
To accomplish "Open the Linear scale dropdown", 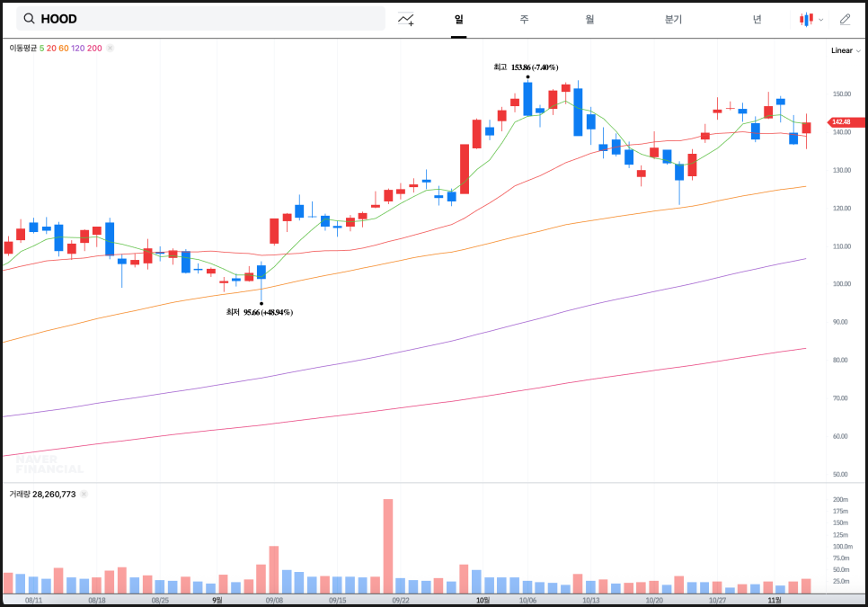I will point(845,50).
